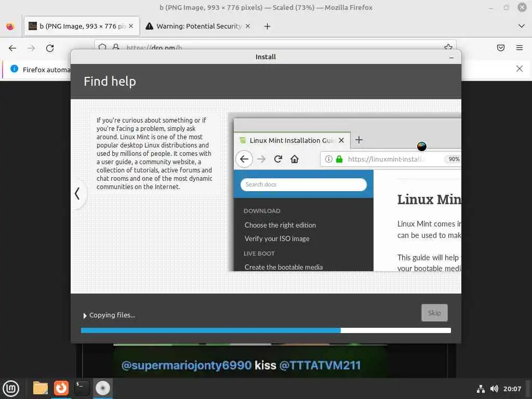Dismiss the Firefox notification bar
This screenshot has width=532, height=399.
coord(519,69)
